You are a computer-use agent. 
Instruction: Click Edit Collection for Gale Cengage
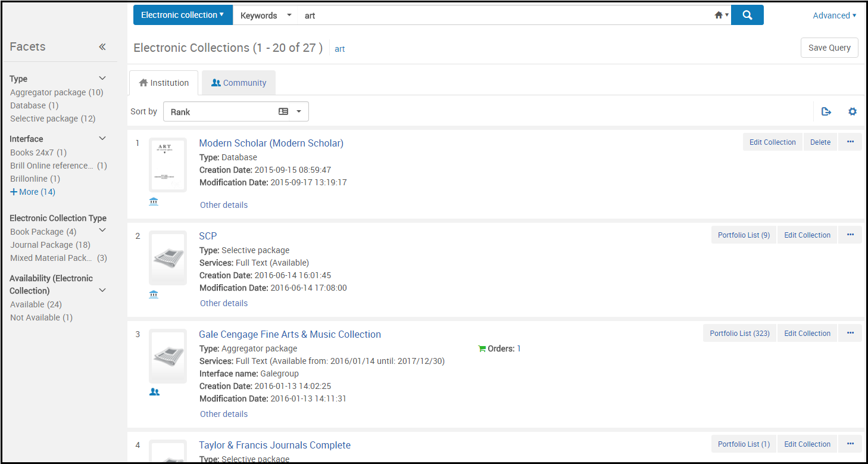(x=807, y=333)
